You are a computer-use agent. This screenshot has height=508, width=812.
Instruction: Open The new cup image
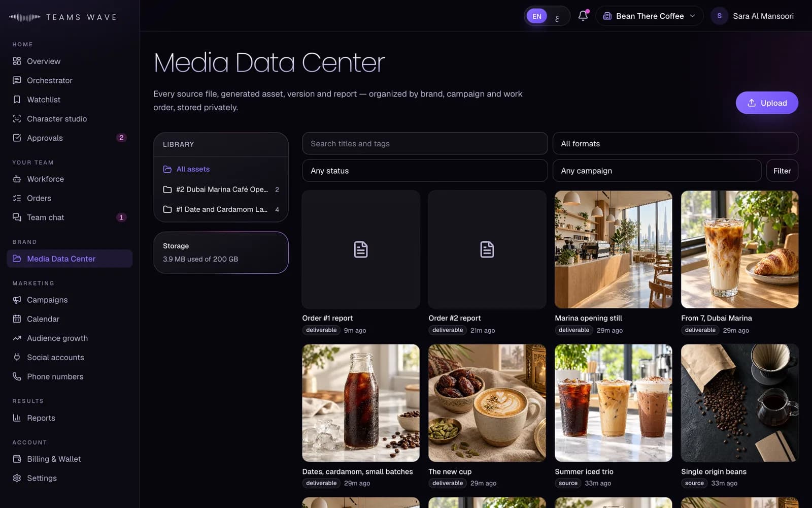coord(487,403)
